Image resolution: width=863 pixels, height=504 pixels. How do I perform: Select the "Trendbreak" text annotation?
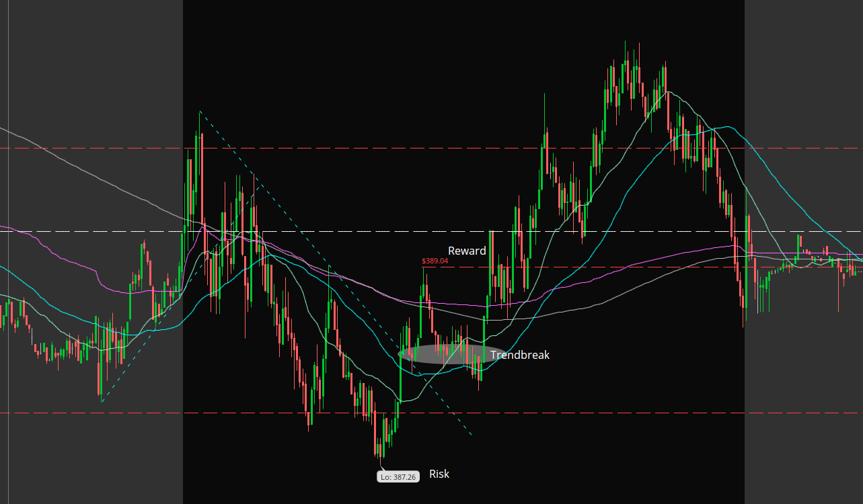tap(519, 355)
